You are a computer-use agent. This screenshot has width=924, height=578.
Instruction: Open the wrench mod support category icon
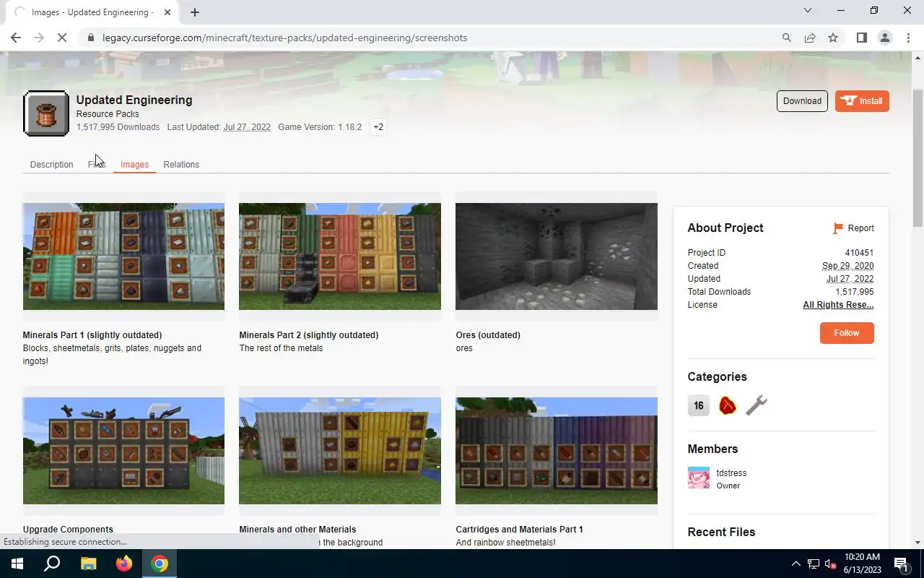pyautogui.click(x=756, y=405)
